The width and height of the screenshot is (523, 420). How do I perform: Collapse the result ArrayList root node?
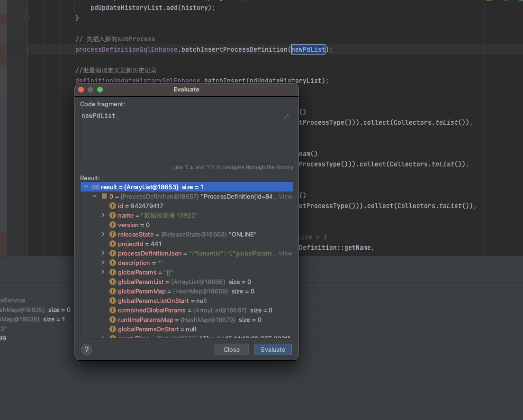click(86, 187)
